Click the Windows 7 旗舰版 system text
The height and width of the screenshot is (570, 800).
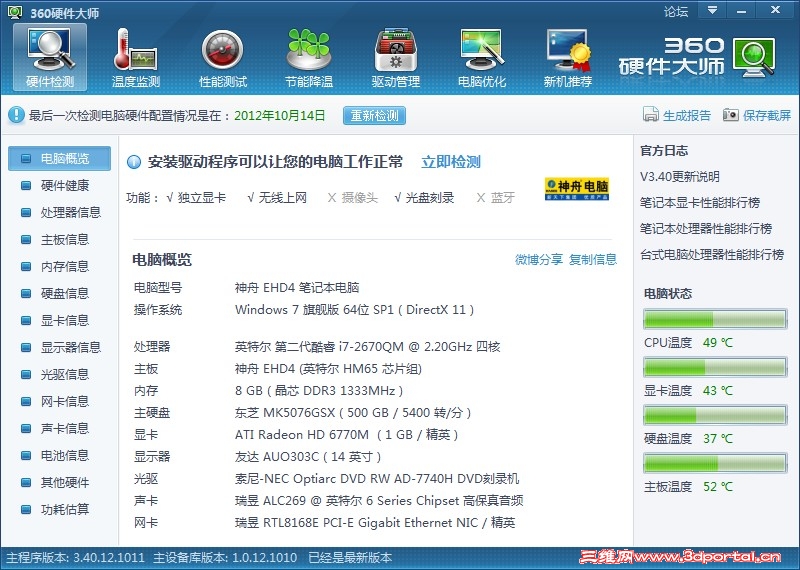click(x=355, y=310)
